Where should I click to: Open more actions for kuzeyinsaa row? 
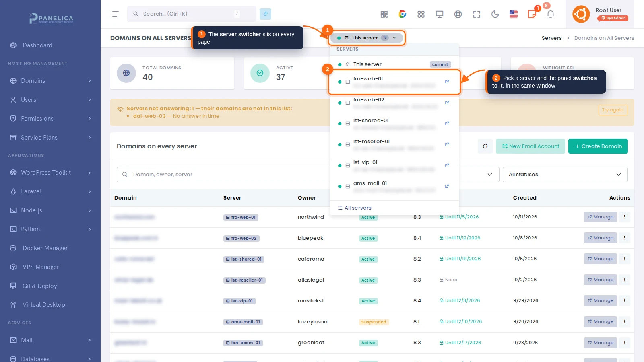625,321
